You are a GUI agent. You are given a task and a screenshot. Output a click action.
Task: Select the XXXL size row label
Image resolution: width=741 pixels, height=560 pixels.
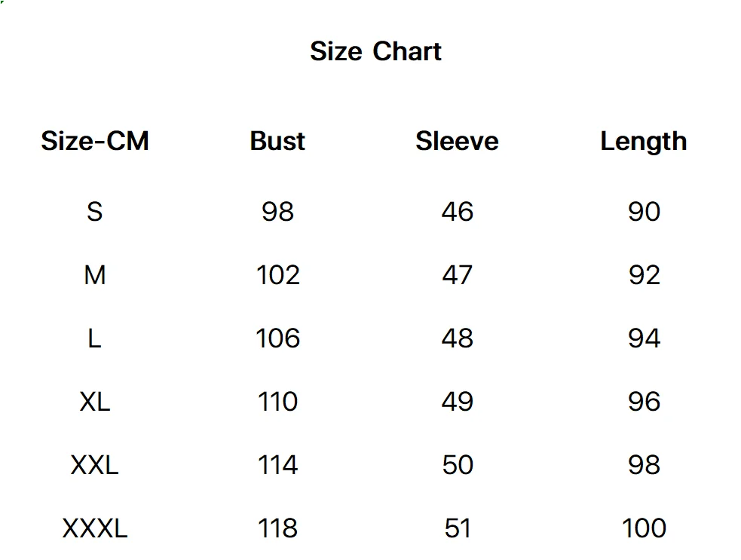pyautogui.click(x=95, y=528)
